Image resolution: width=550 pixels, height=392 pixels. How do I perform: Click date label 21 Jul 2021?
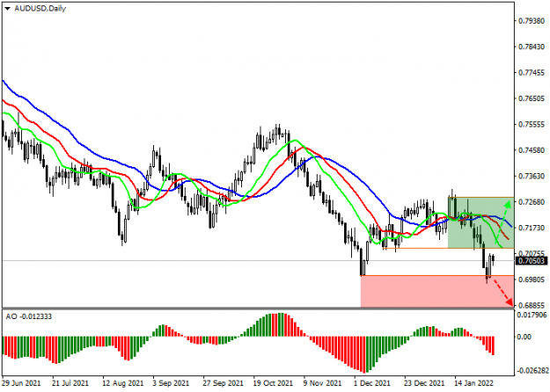pyautogui.click(x=70, y=383)
